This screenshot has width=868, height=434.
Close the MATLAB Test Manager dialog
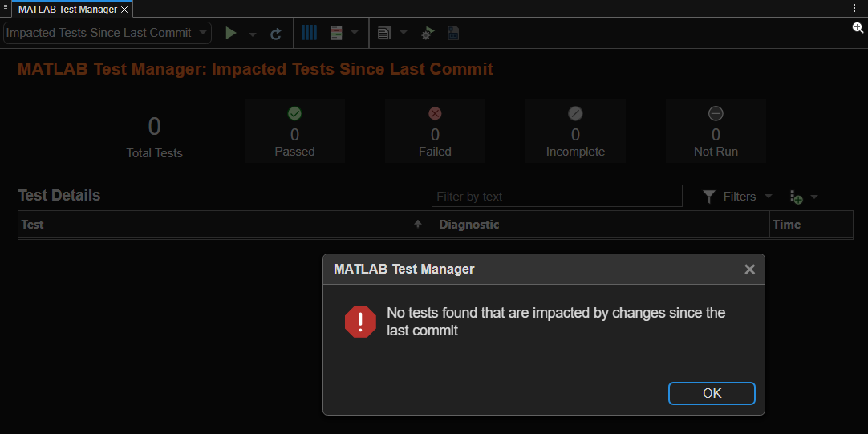click(749, 270)
